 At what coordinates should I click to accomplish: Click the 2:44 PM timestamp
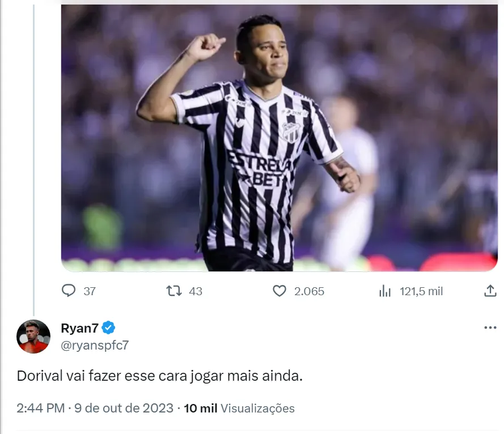click(x=40, y=408)
